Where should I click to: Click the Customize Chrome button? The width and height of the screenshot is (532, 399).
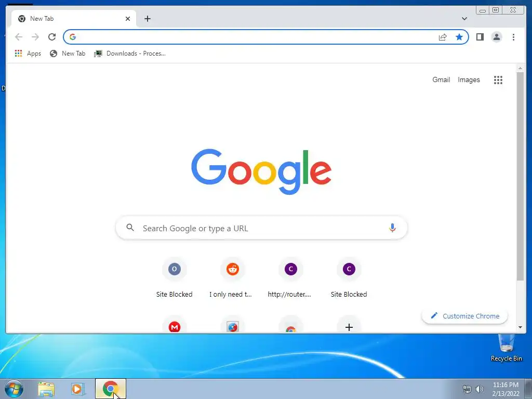tap(464, 316)
